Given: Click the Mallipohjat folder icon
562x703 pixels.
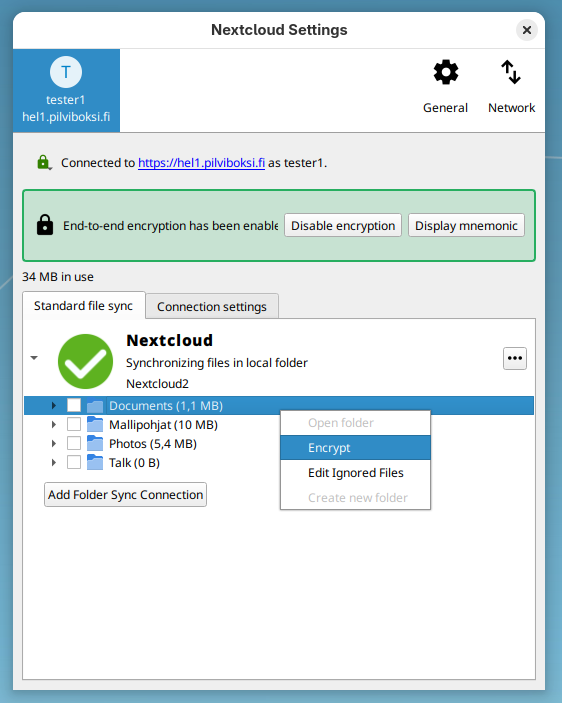Looking at the screenshot, I should coord(95,424).
